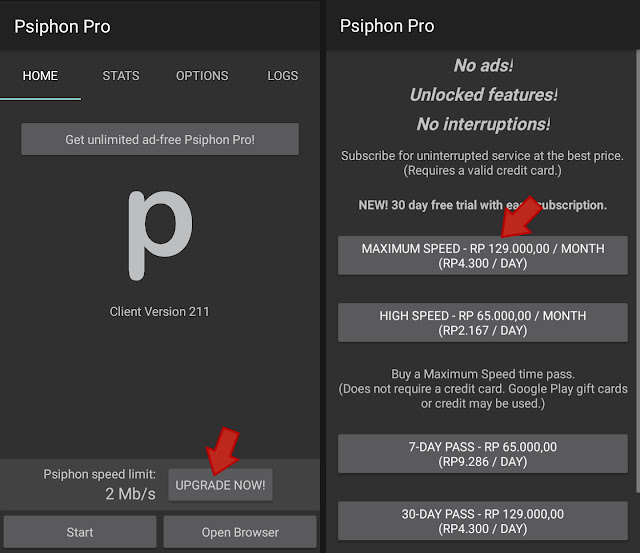Open the STATS tab
The width and height of the screenshot is (640, 553).
point(121,76)
